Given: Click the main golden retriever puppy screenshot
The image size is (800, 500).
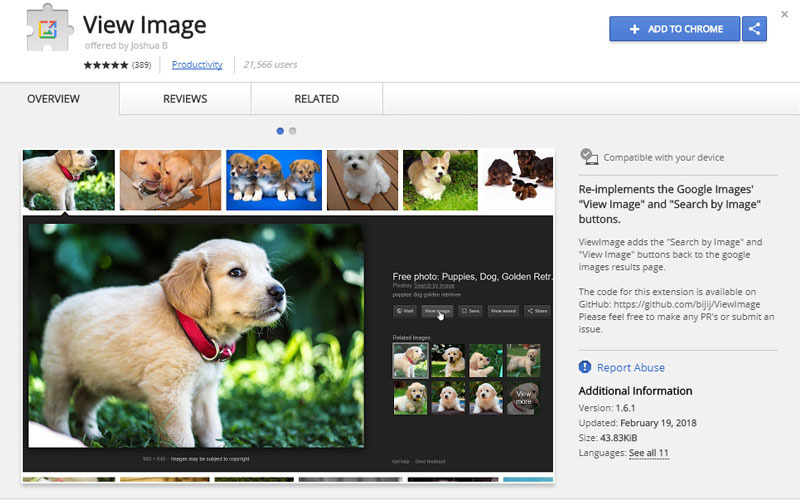Looking at the screenshot, I should click(x=196, y=336).
